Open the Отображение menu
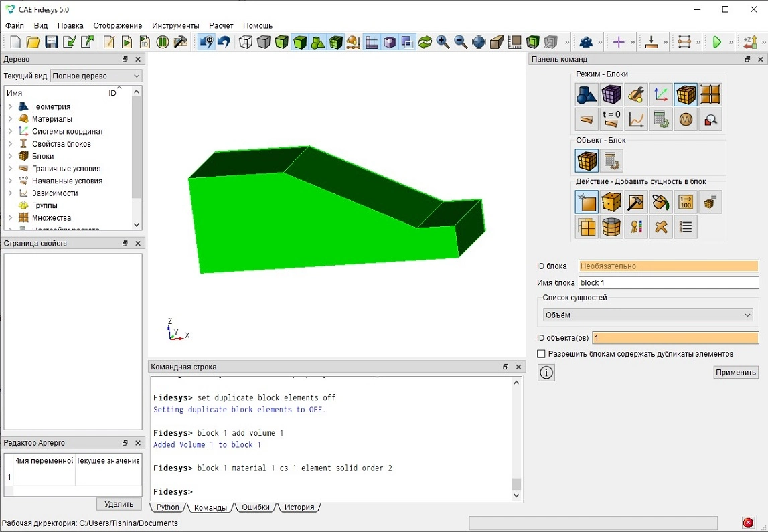This screenshot has height=532, width=768. (x=118, y=25)
